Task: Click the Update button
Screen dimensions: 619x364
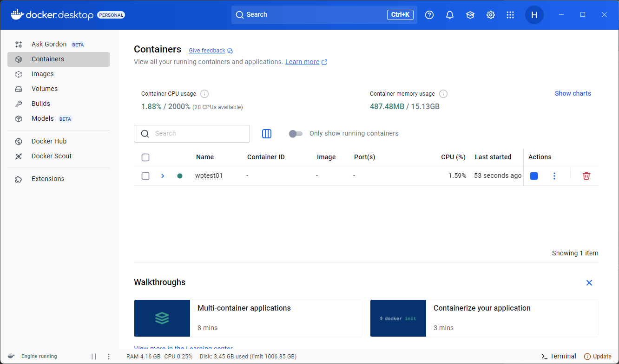Action: tap(598, 357)
